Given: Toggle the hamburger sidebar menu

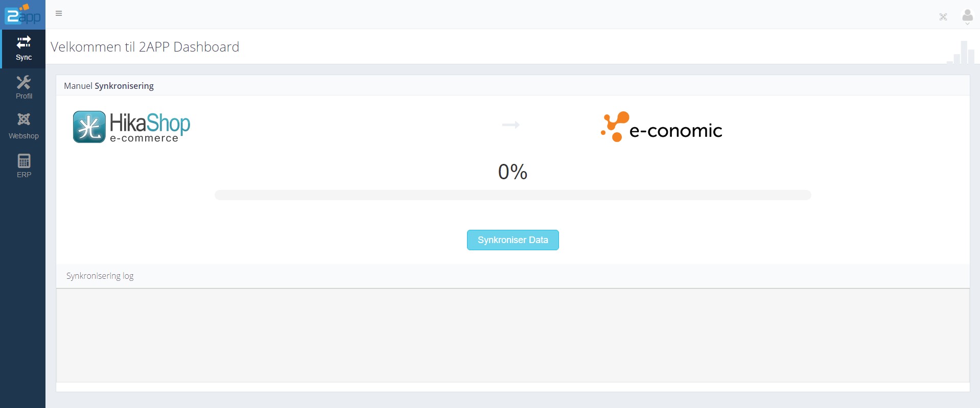Looking at the screenshot, I should coord(59,13).
